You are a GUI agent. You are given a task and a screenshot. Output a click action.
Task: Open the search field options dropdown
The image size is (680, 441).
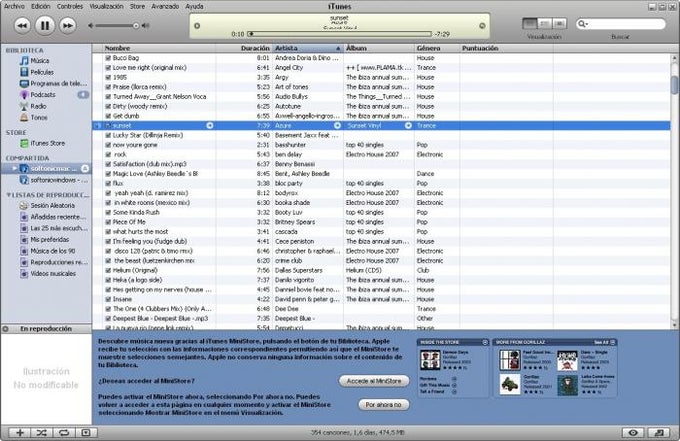click(x=583, y=24)
